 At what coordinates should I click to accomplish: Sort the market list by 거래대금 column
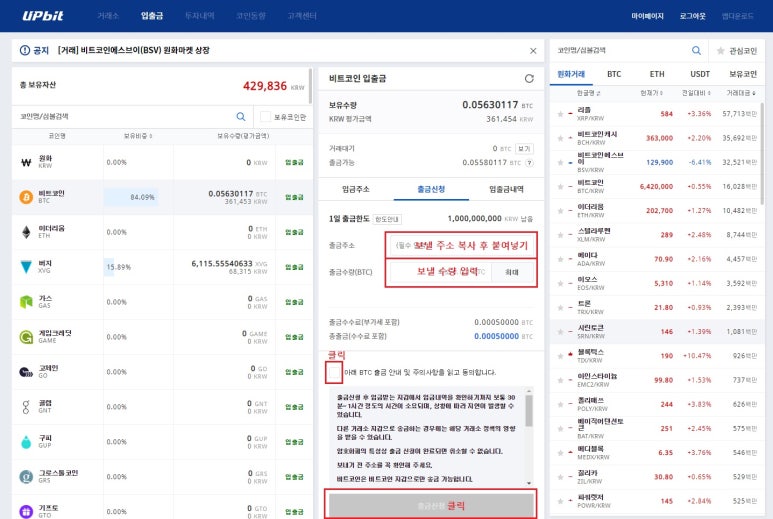pos(741,93)
